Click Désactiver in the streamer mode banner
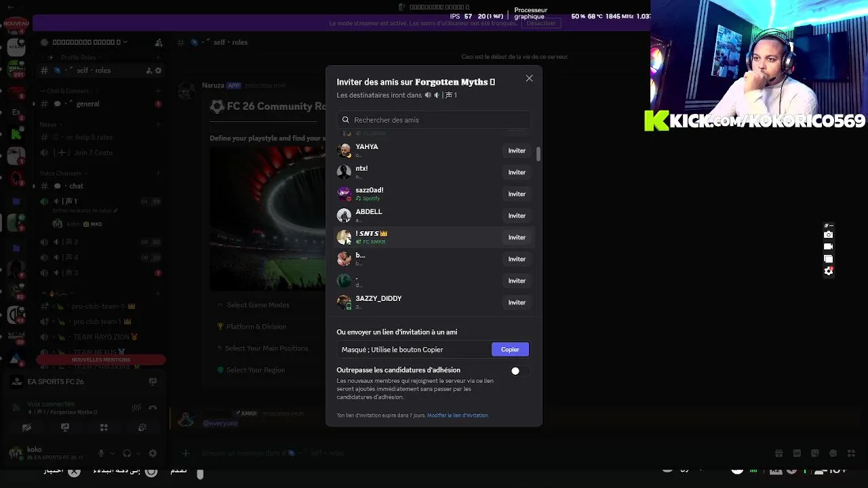This screenshot has width=868, height=488. (x=541, y=23)
